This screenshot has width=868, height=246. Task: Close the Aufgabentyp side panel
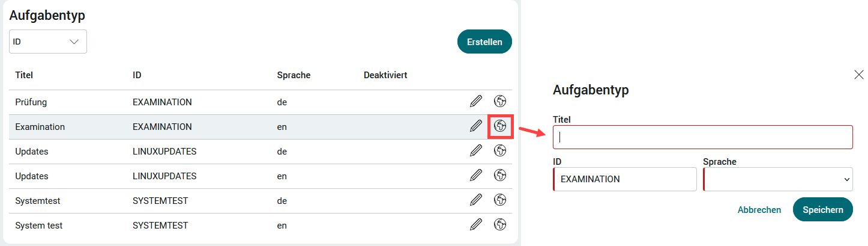859,75
